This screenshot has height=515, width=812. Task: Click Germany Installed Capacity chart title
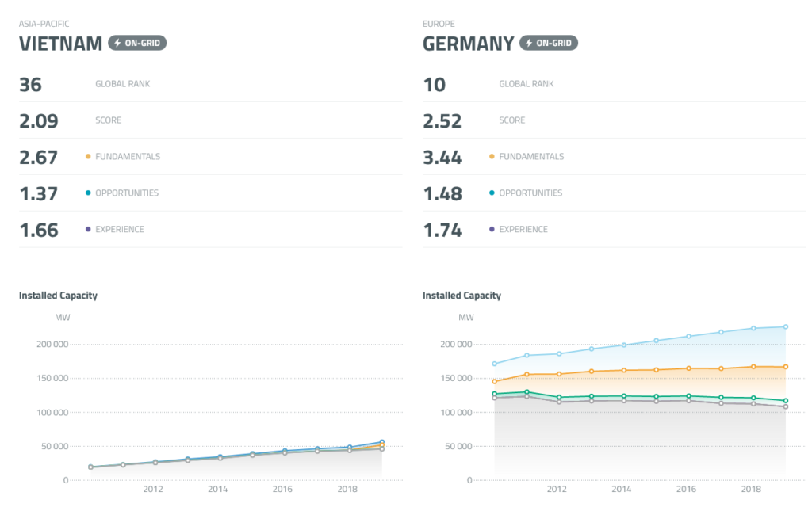462,296
